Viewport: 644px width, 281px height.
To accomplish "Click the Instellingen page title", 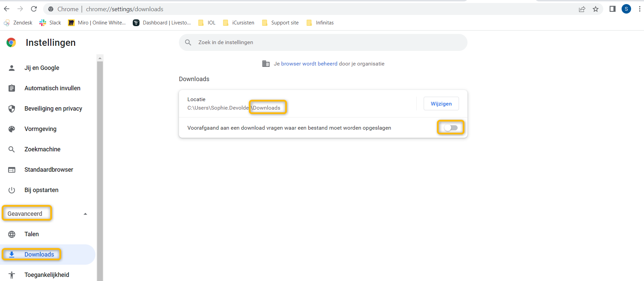I will point(51,43).
